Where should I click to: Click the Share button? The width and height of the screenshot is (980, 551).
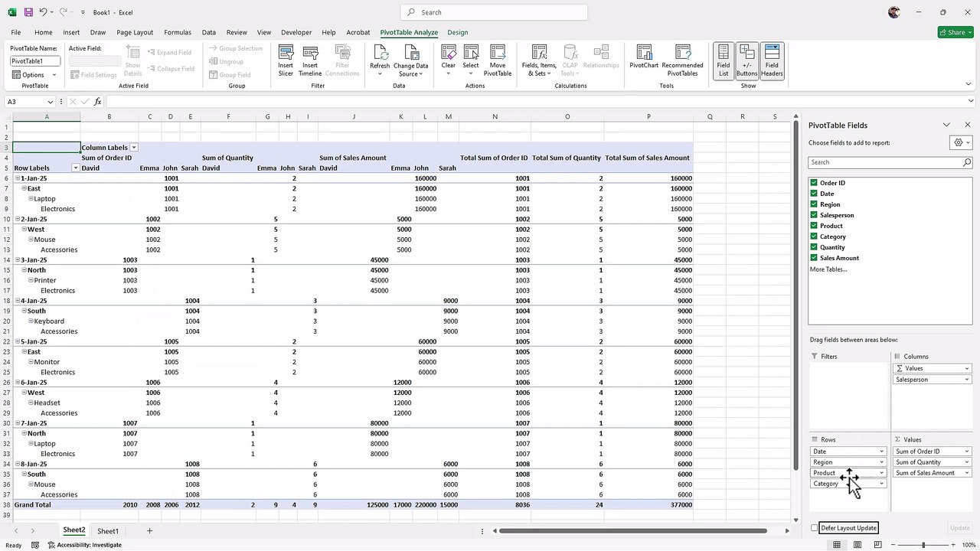[955, 32]
